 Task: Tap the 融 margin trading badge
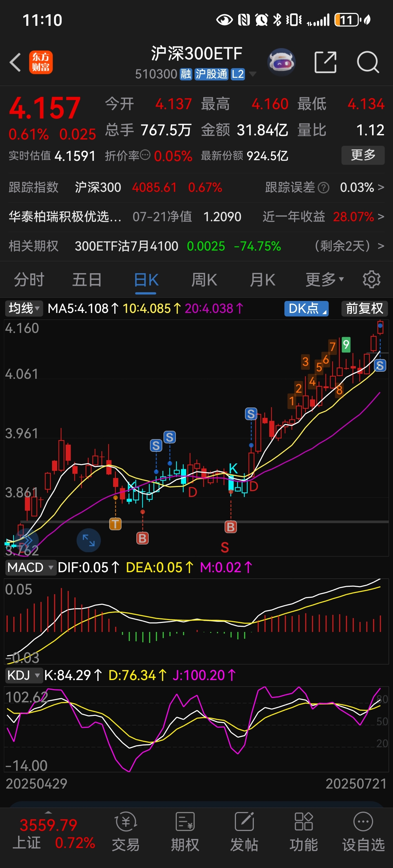pyautogui.click(x=186, y=74)
